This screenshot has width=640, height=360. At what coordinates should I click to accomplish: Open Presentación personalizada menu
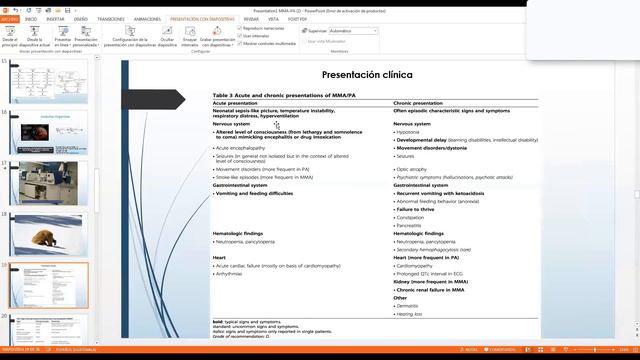click(86, 36)
